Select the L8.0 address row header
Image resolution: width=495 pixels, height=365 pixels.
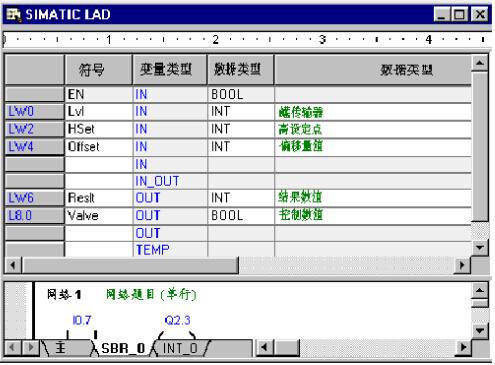click(35, 216)
